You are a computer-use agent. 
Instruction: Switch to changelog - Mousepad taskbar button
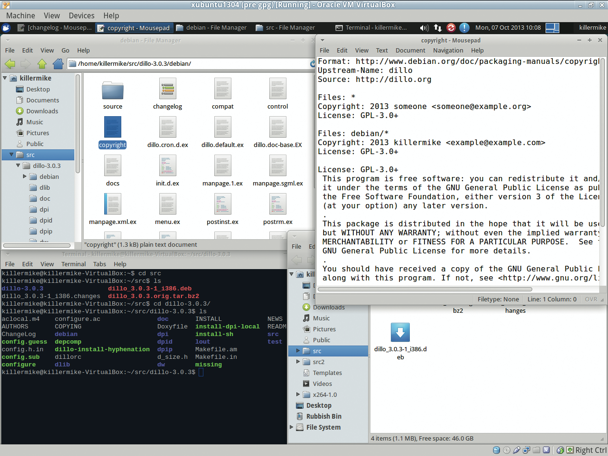(54, 28)
